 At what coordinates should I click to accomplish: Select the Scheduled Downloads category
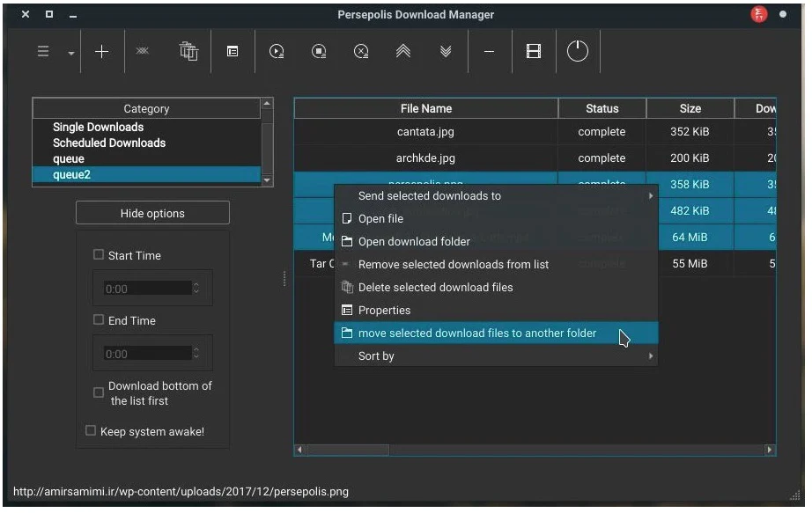[x=146, y=143]
